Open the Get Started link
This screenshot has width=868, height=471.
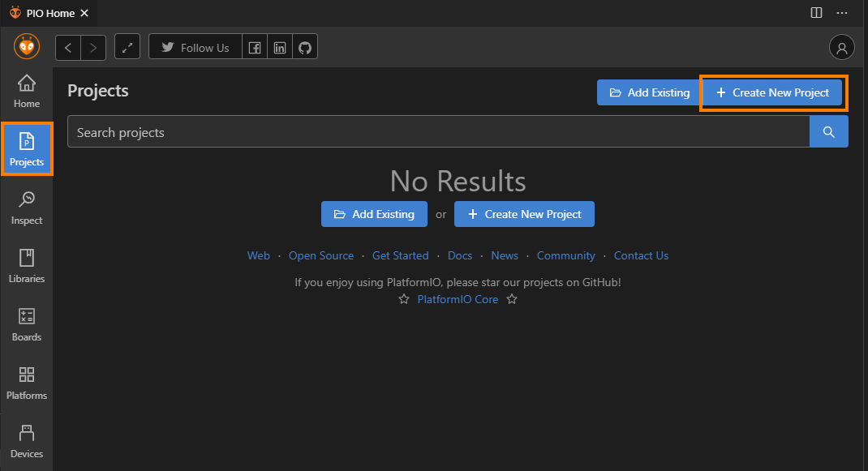click(x=400, y=255)
